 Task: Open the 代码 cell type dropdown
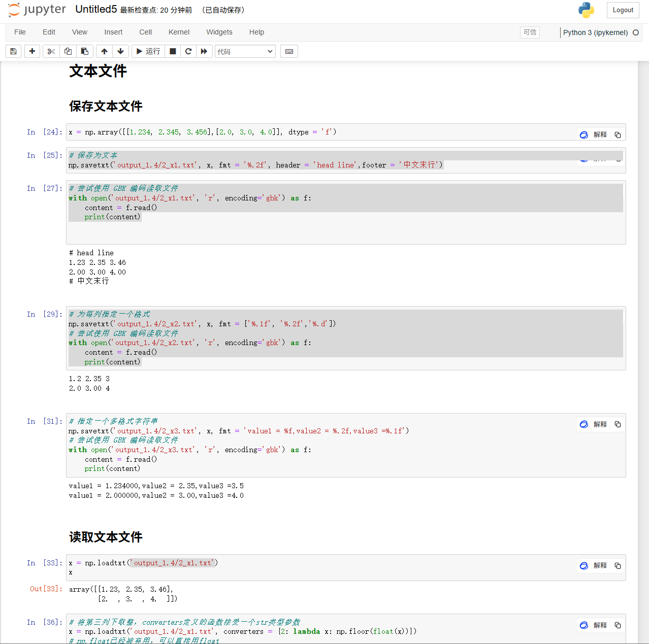tap(245, 51)
